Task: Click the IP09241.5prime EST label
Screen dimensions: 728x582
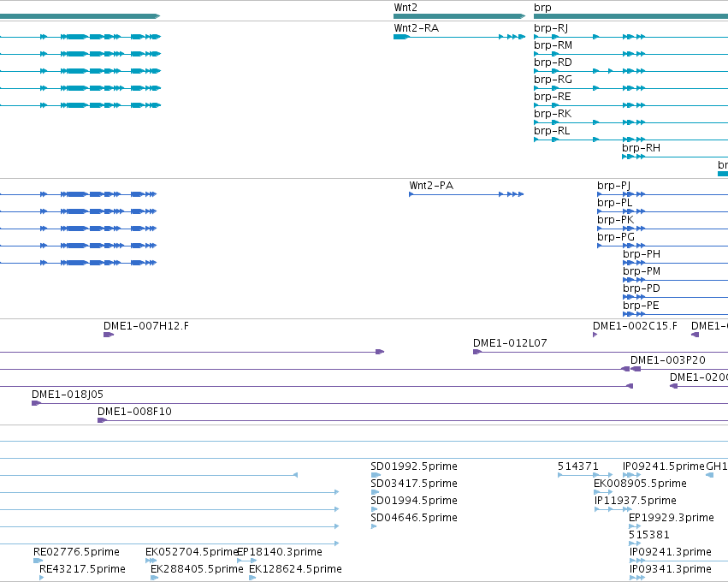Action: [x=664, y=466]
